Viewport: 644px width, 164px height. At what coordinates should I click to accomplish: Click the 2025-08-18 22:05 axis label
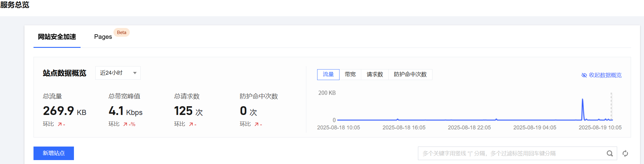point(469,128)
